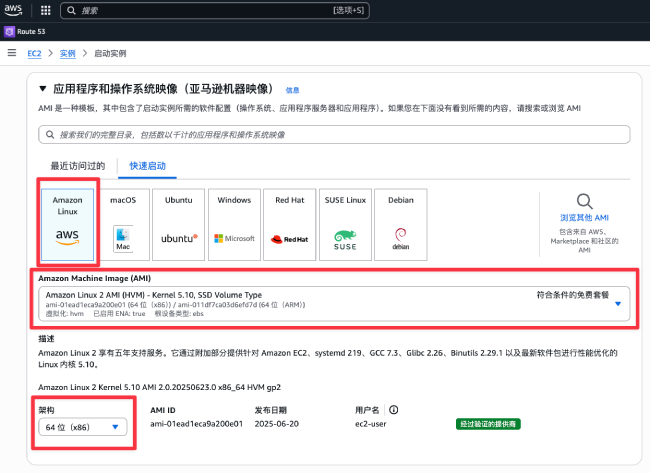Click the Amazon Linux 2 Kernel 5.10 AMI name line
The image size is (650, 473).
pyautogui.click(x=160, y=387)
